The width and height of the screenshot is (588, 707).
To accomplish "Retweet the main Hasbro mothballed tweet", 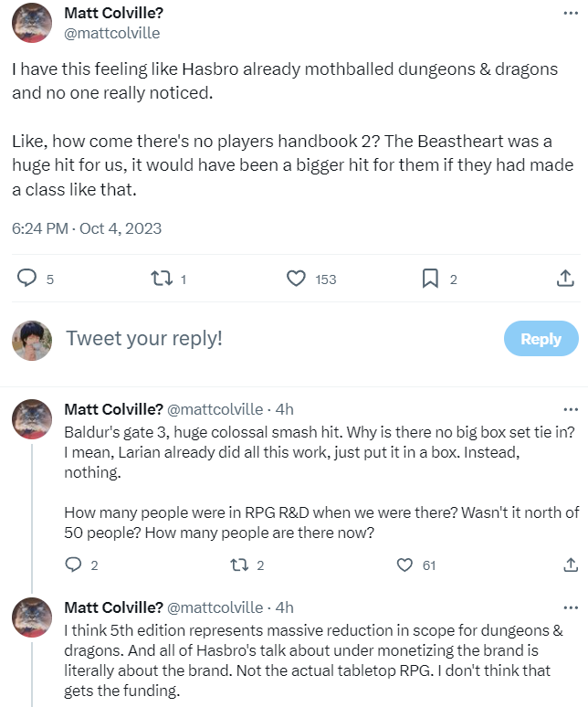I will point(160,279).
